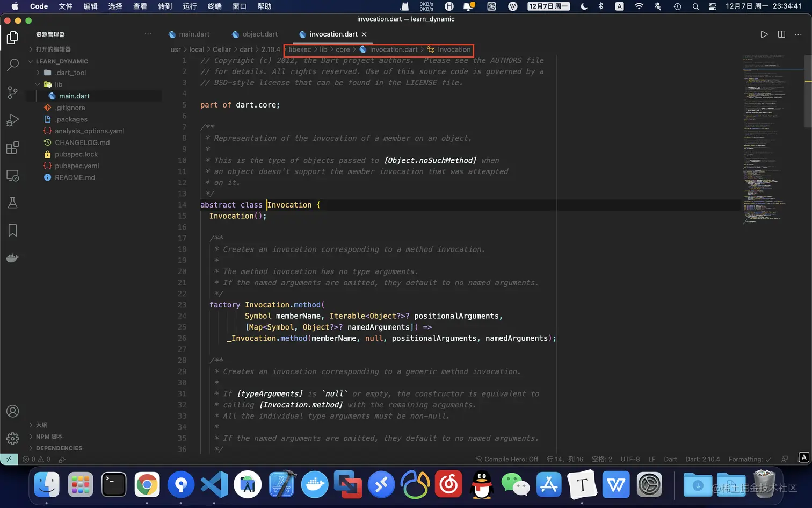
Task: Toggle Compile Hero off status
Action: tap(507, 459)
